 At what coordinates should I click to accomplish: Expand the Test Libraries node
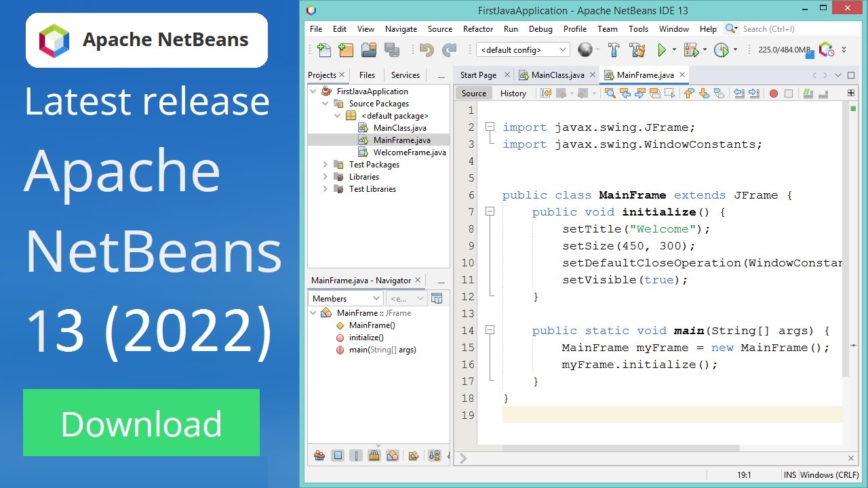click(x=325, y=189)
